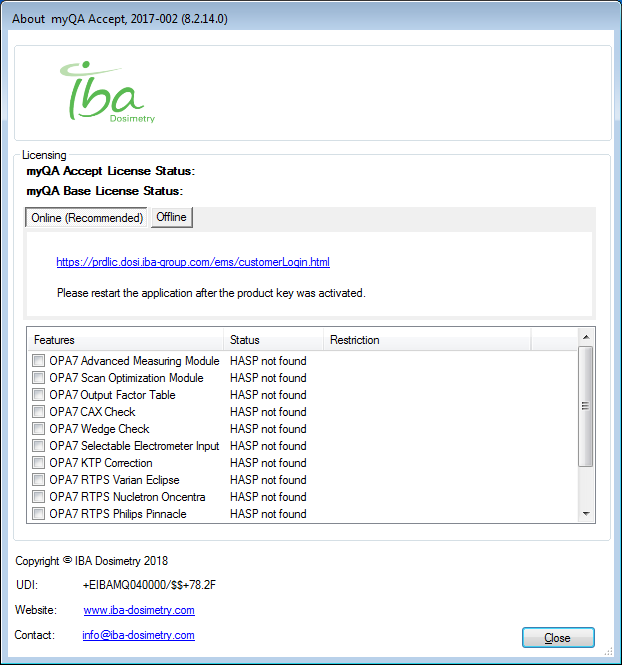
Task: Click the Status column header
Action: [273, 340]
